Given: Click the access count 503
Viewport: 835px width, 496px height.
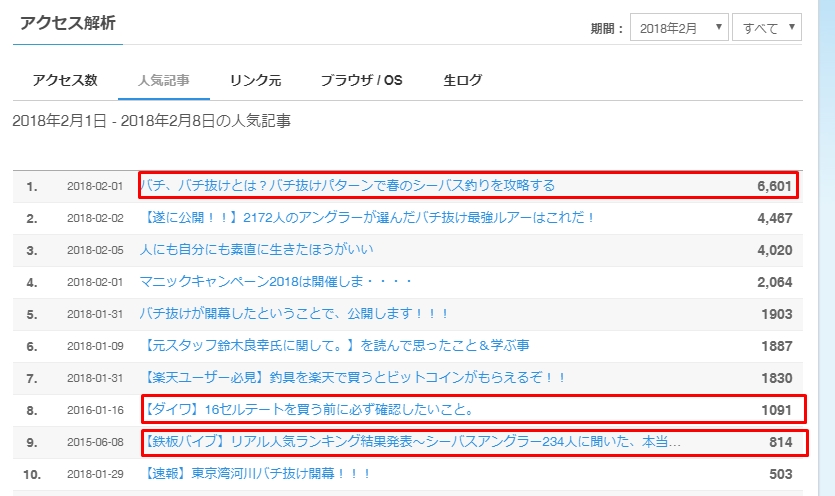Looking at the screenshot, I should (x=781, y=474).
